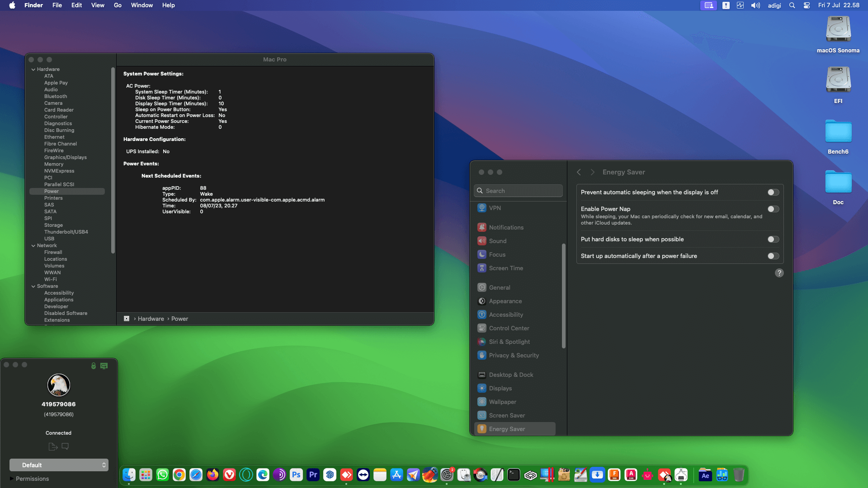
Task: Click the System Information sidebar scrollbar
Action: [x=113, y=160]
